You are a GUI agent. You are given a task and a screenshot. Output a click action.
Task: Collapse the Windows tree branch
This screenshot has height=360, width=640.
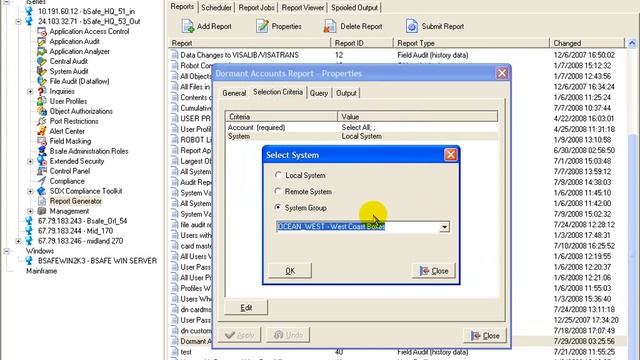[x=7, y=251]
